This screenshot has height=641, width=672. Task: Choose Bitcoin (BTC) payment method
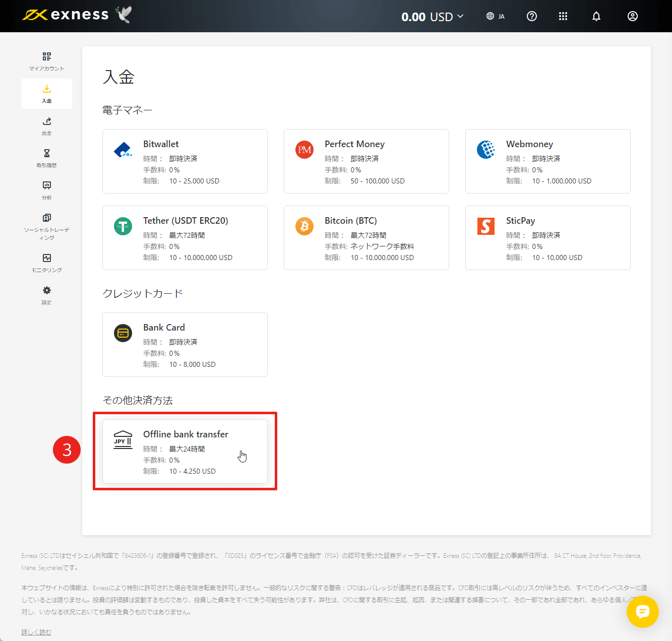point(366,238)
